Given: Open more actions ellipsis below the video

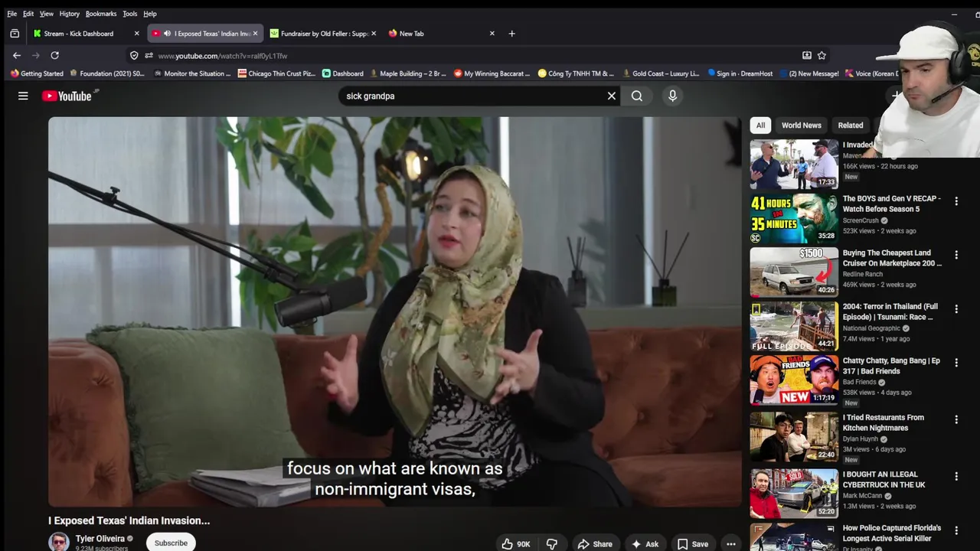Looking at the screenshot, I should [731, 544].
